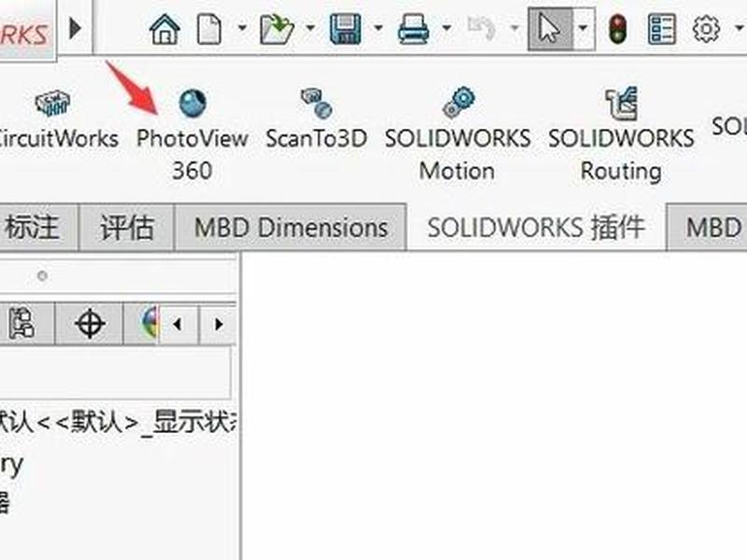Open the DisplayManager color sphere panel tab
747x560 pixels.
pyautogui.click(x=149, y=323)
